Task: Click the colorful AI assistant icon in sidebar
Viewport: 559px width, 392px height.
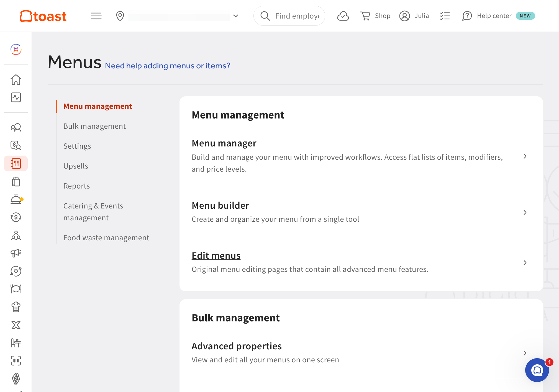Action: point(16,50)
